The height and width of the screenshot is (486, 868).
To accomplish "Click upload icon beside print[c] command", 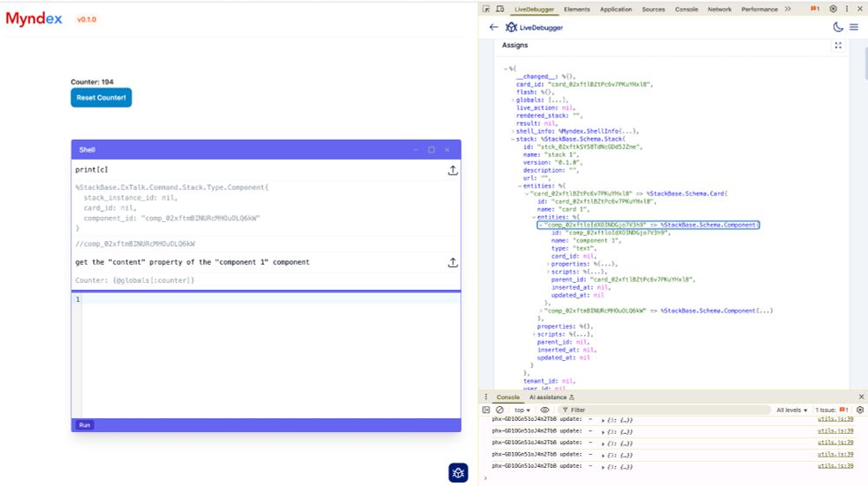I will pyautogui.click(x=453, y=170).
